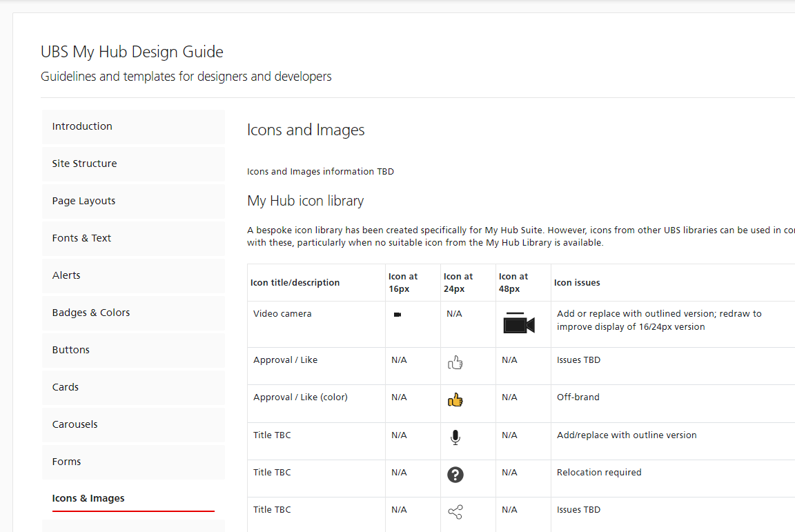This screenshot has width=795, height=532.
Task: Click the question mark help icon
Action: coord(455,475)
